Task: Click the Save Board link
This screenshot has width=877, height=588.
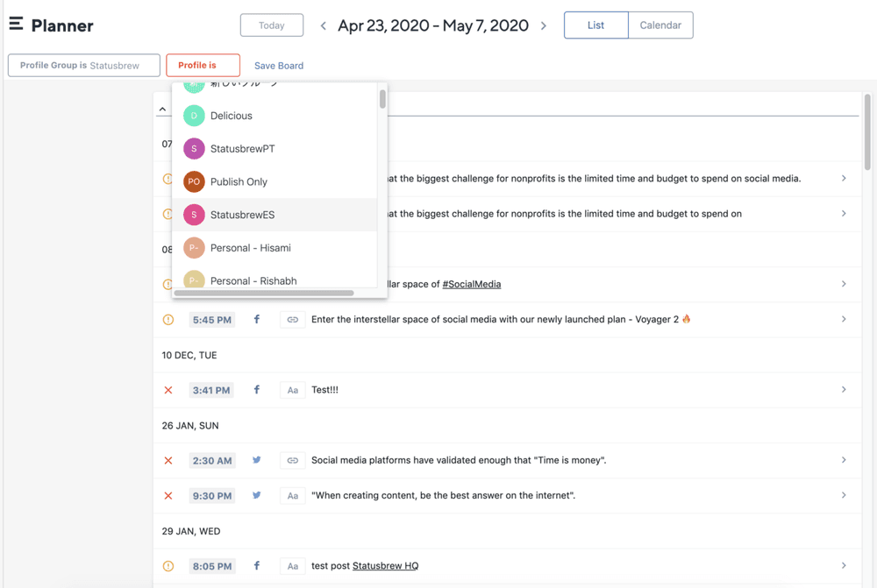Action: point(279,66)
